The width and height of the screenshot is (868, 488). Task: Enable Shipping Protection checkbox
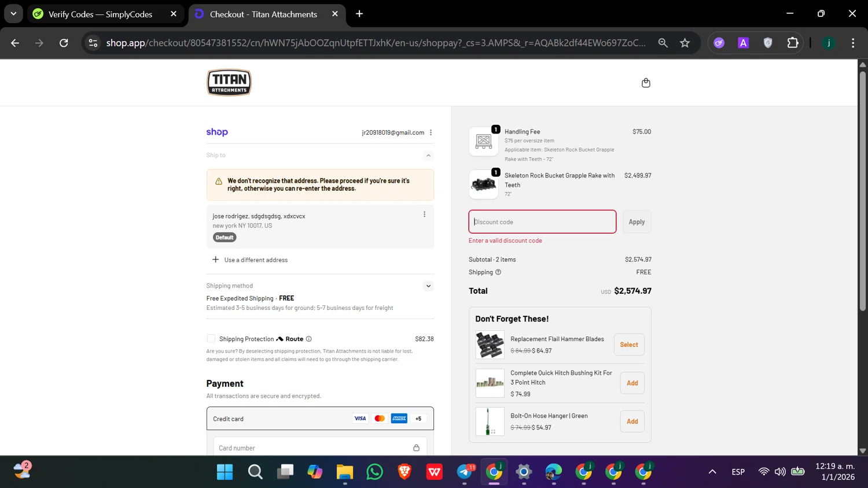point(211,339)
